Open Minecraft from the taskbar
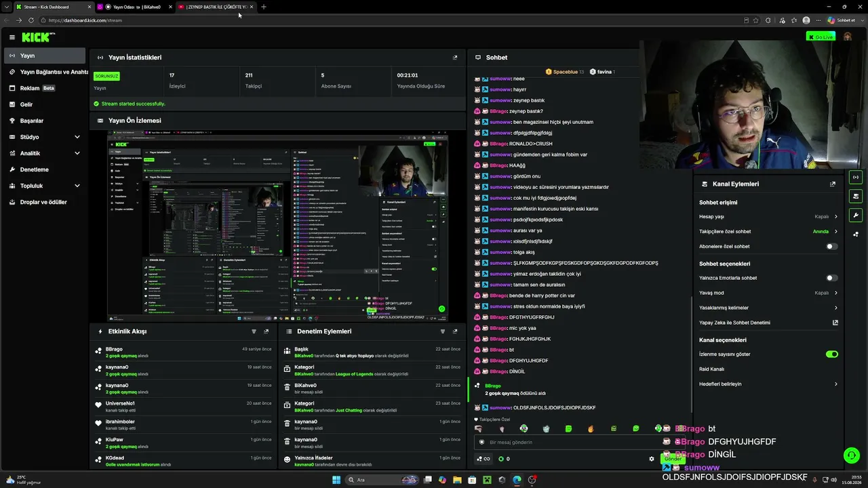The width and height of the screenshot is (868, 488). pyautogui.click(x=486, y=480)
